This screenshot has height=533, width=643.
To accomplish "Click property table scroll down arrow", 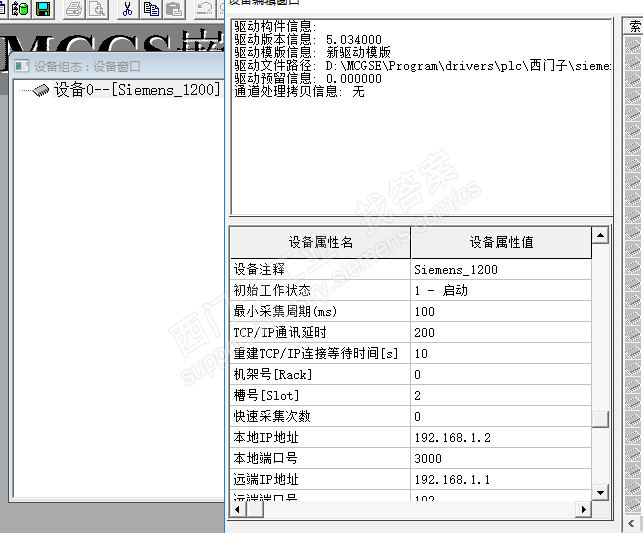I will click(600, 492).
